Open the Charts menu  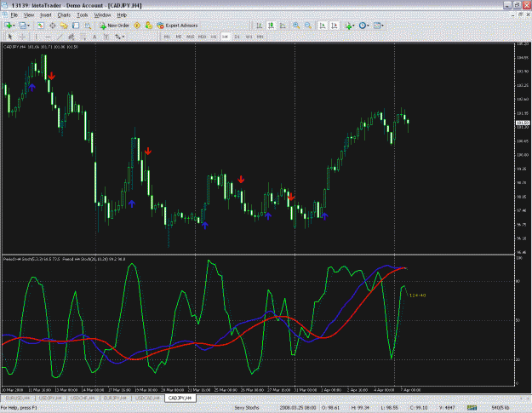[64, 15]
